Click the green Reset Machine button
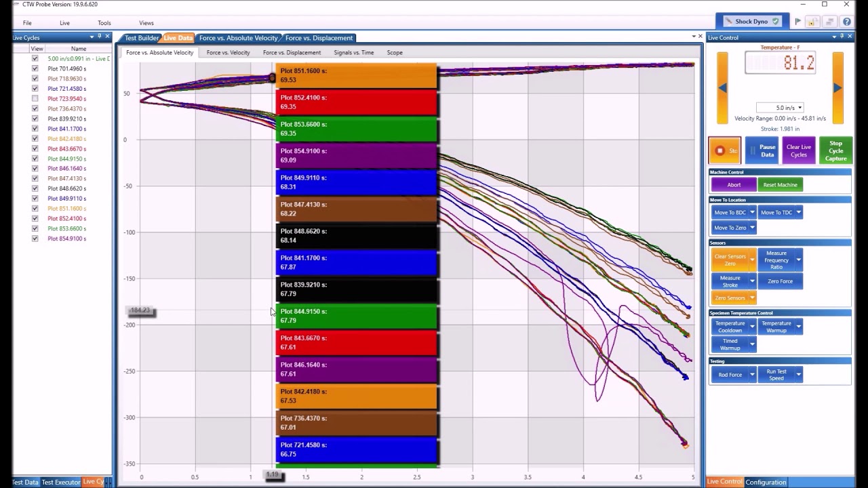 point(780,185)
